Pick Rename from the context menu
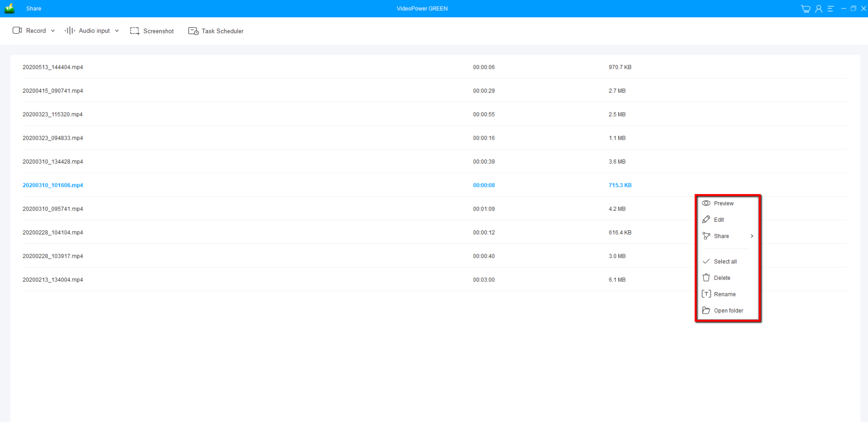This screenshot has width=868, height=422. coord(724,294)
